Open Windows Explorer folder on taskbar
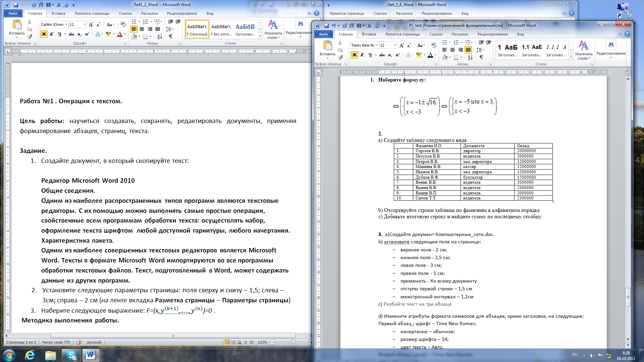This screenshot has height=362, width=644. click(50, 355)
